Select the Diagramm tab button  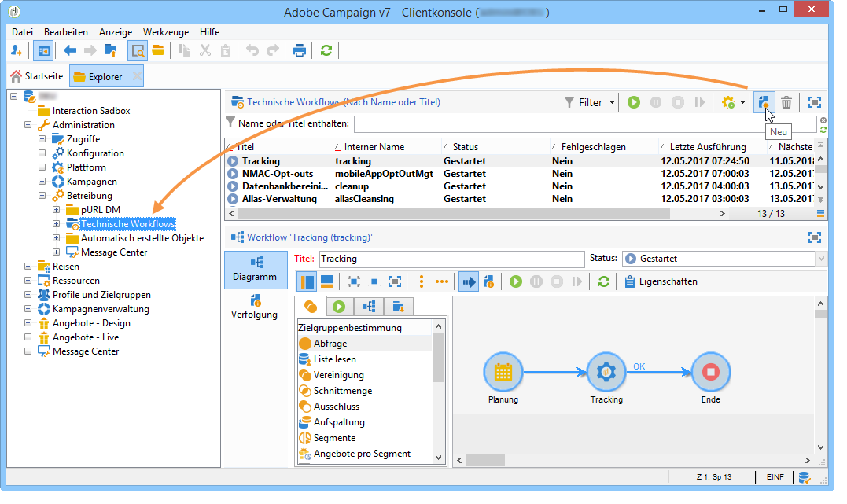tap(255, 270)
